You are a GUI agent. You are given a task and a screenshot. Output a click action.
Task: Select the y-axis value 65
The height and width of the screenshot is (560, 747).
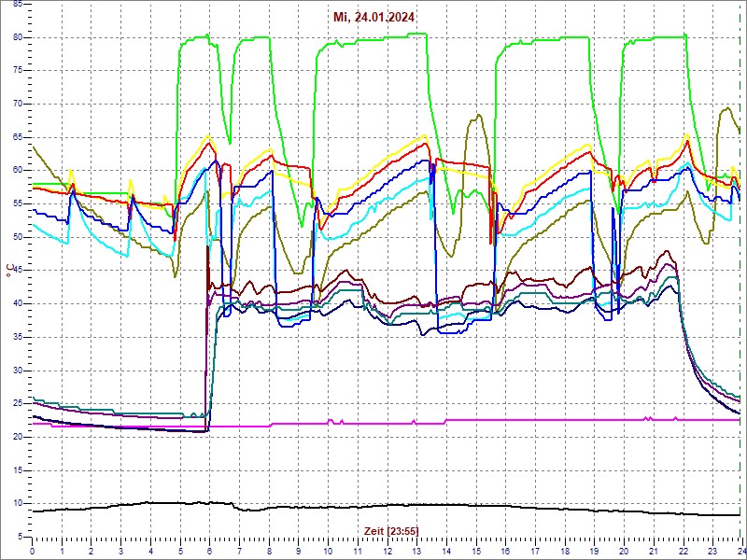tap(18, 137)
